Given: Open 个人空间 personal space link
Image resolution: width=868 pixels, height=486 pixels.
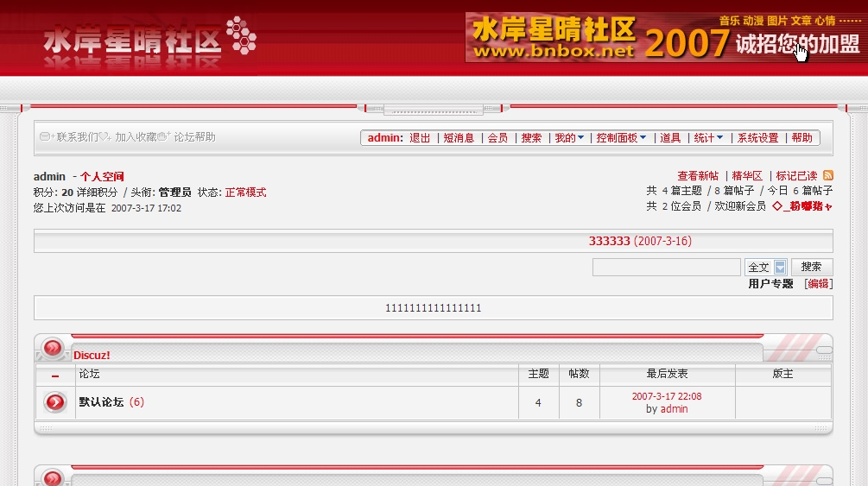Looking at the screenshot, I should [102, 177].
